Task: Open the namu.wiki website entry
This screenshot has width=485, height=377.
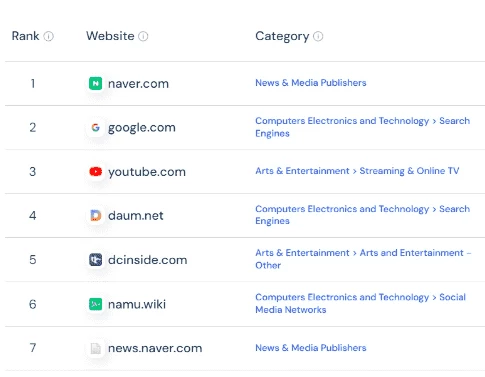Action: pos(137,304)
